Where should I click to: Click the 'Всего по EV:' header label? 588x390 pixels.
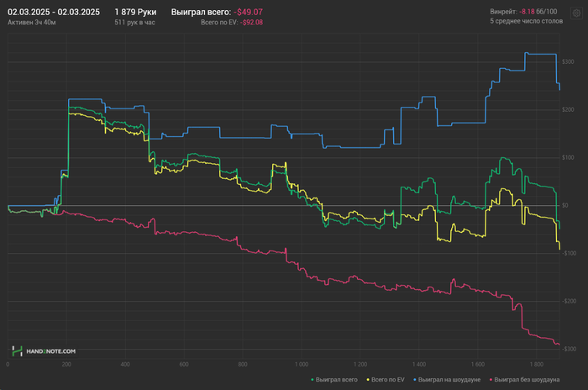click(219, 23)
